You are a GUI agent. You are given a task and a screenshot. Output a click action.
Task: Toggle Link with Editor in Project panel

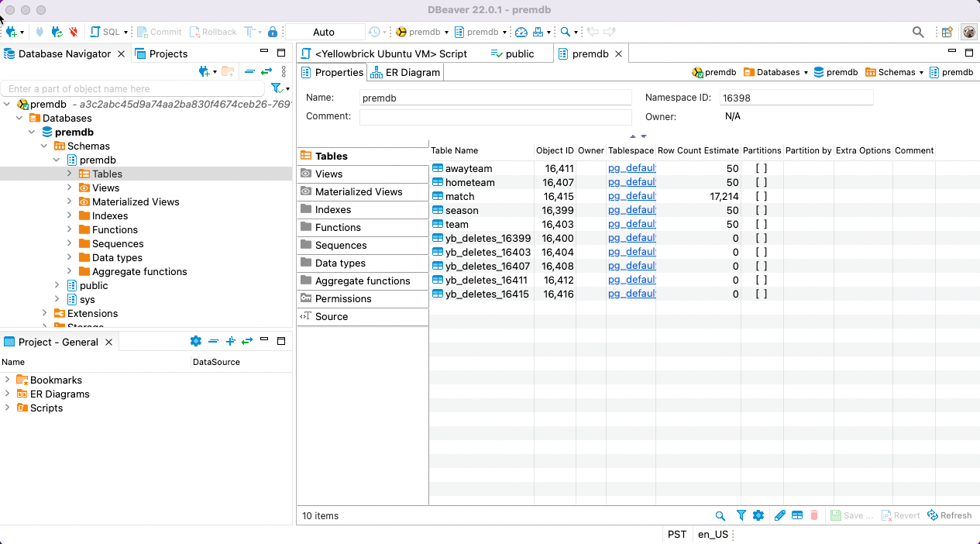coord(247,342)
